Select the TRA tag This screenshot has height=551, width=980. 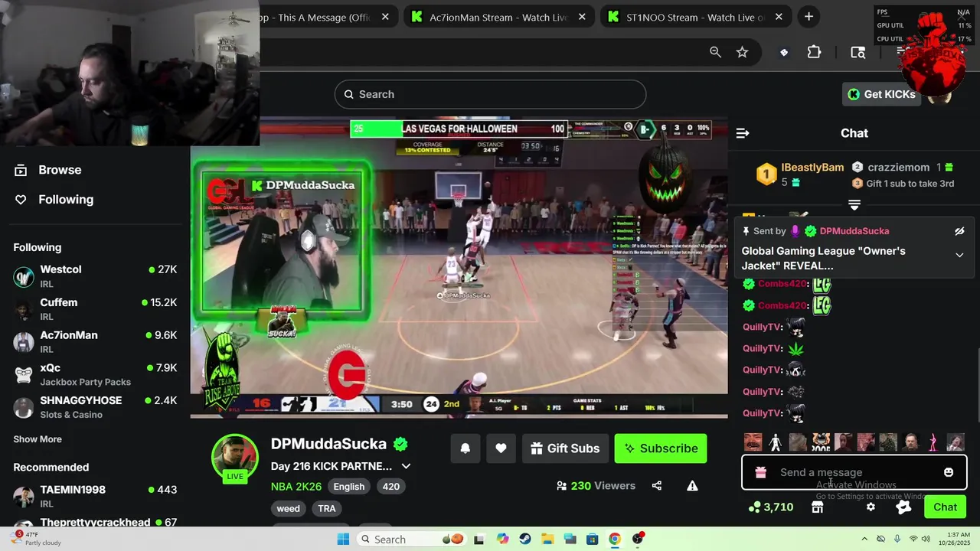point(327,508)
